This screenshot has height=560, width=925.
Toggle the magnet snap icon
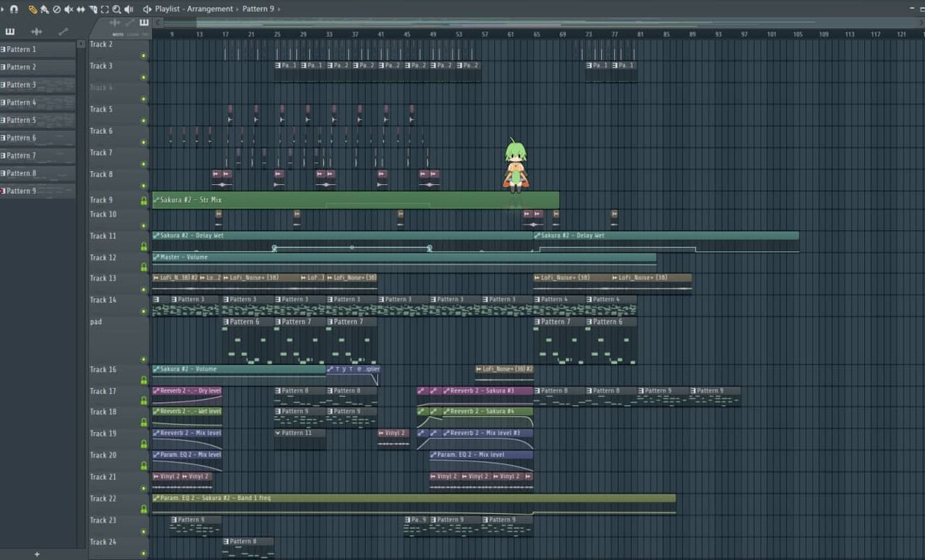(14, 8)
